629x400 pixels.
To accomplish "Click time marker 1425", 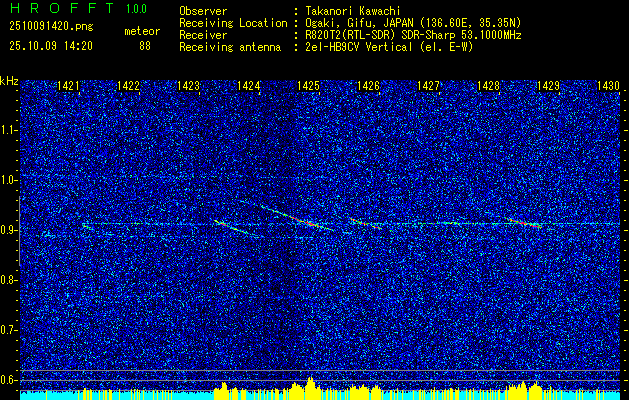I will click(308, 85).
